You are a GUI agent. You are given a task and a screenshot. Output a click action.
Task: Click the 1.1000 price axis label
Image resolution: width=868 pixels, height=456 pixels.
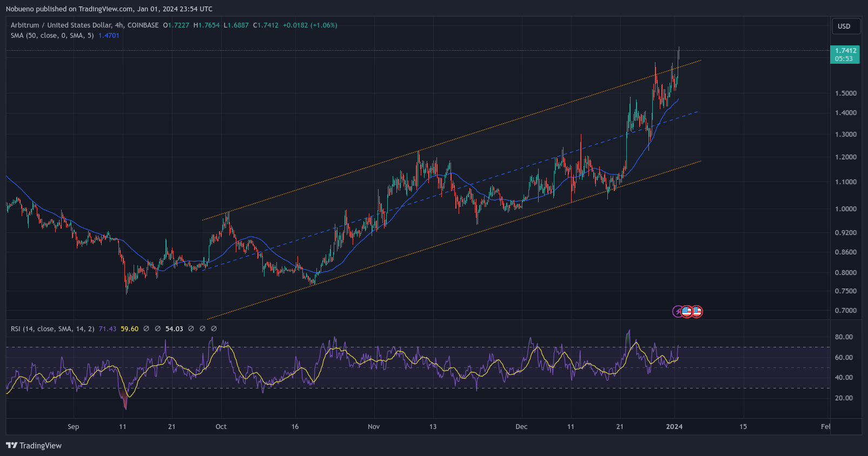point(846,182)
